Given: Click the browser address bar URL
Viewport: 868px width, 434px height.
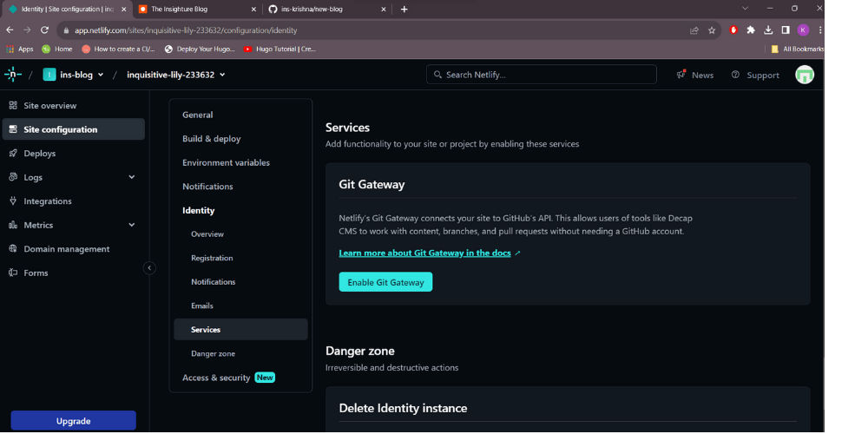Looking at the screenshot, I should (186, 30).
